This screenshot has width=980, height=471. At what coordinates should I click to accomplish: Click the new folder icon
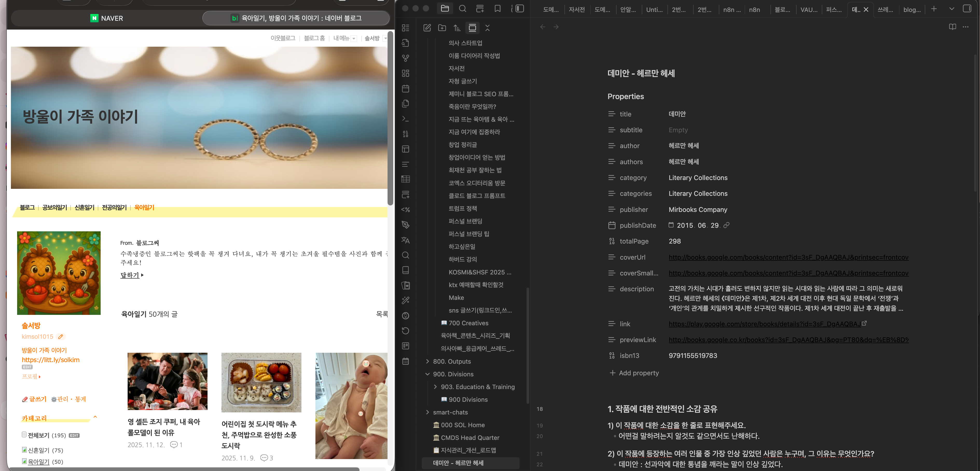point(442,28)
